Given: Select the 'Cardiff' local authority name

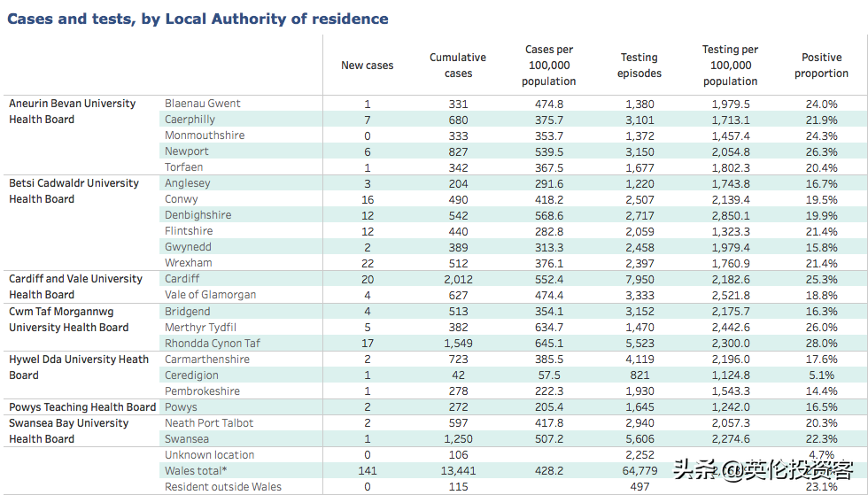Looking at the screenshot, I should coord(182,279).
